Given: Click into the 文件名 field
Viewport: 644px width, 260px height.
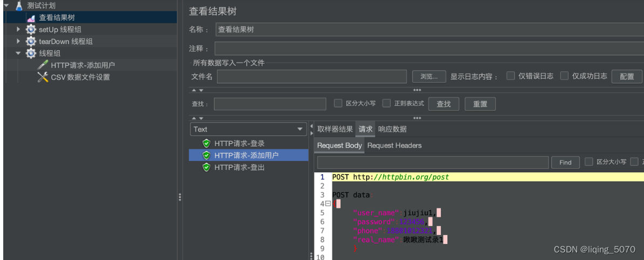Looking at the screenshot, I should (312, 77).
